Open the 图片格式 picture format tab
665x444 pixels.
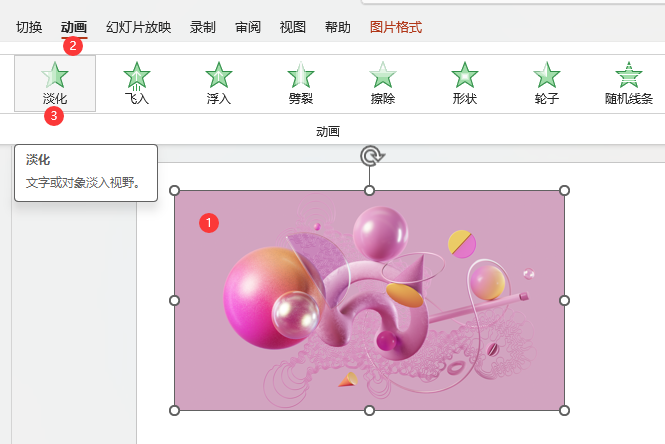(396, 27)
